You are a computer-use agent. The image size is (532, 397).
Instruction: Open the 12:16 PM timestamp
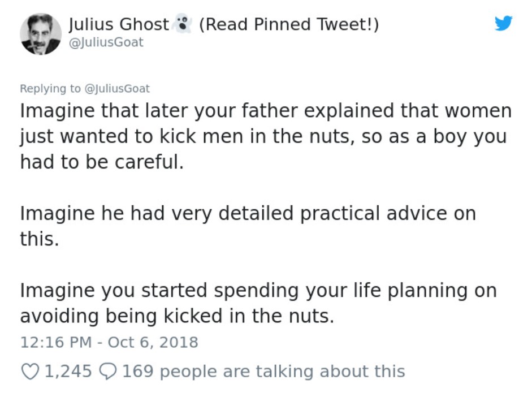coord(56,342)
